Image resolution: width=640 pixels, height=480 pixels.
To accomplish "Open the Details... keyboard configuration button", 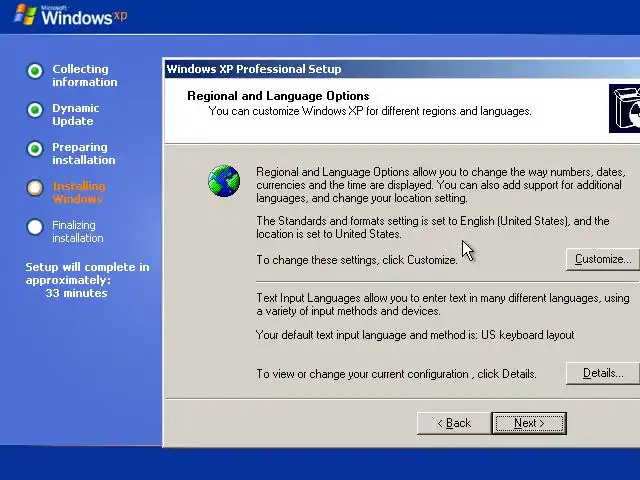I will point(603,373).
